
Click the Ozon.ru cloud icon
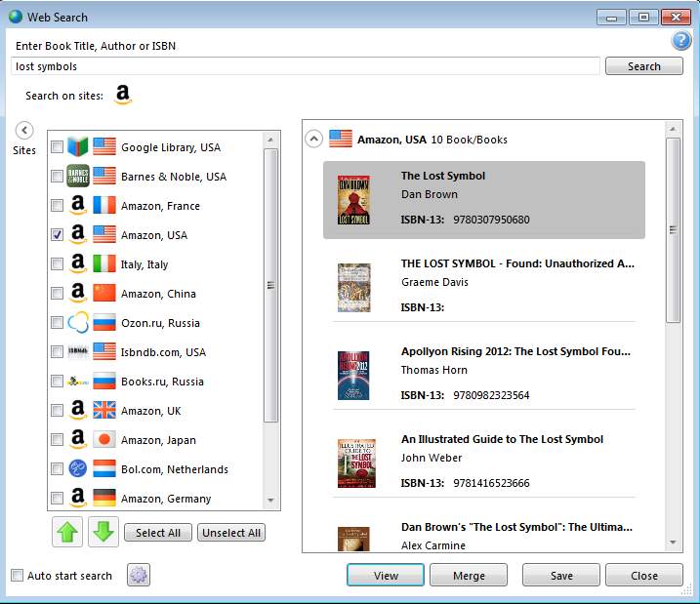[x=78, y=323]
